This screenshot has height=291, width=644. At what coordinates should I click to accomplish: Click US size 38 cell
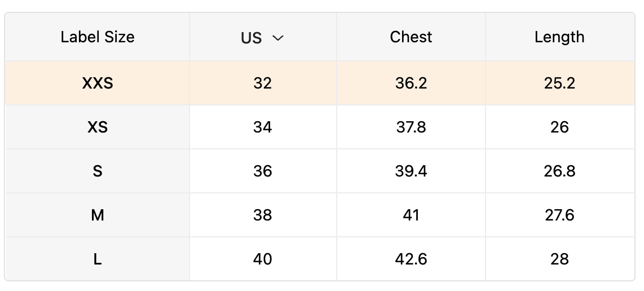point(263,215)
